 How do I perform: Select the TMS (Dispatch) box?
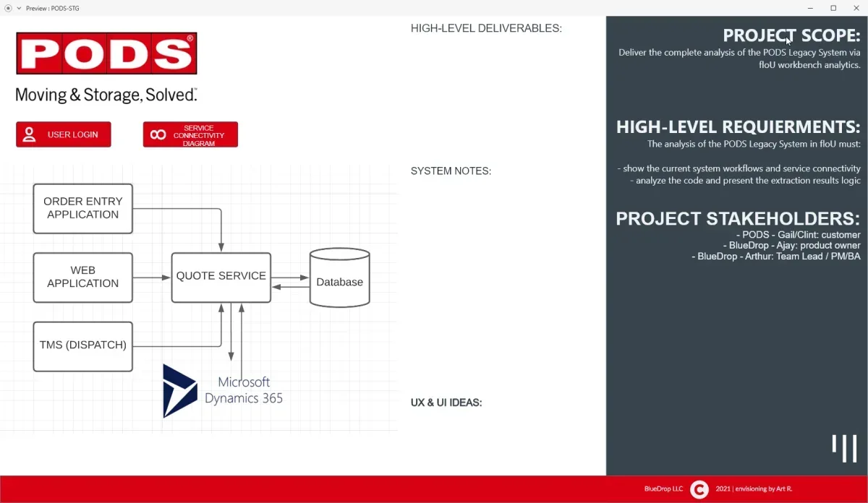(83, 346)
